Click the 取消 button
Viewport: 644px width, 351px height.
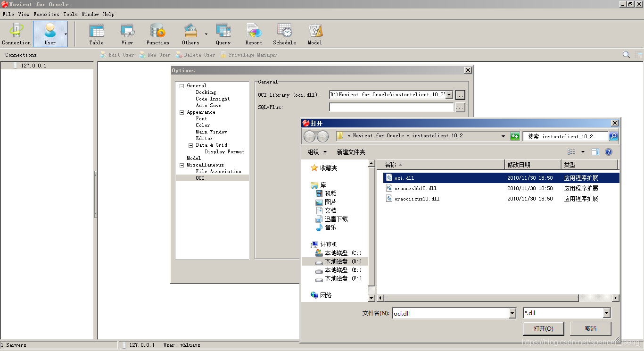(590, 329)
